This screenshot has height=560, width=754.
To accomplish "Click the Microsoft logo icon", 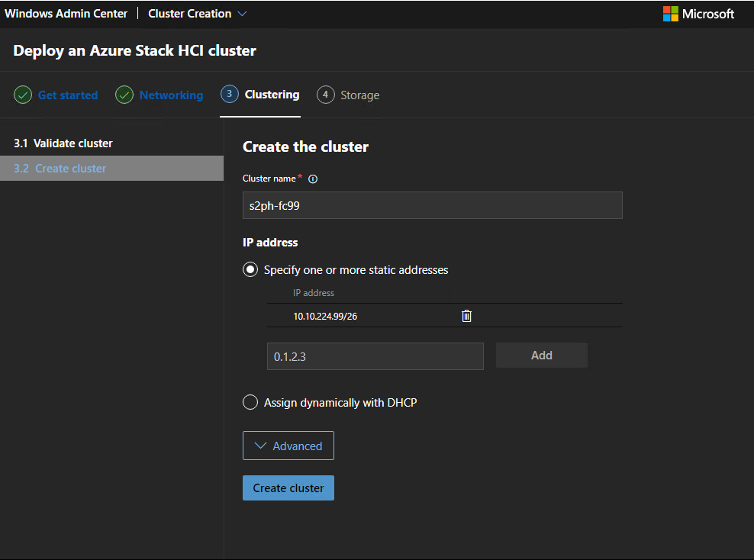I will pos(671,14).
